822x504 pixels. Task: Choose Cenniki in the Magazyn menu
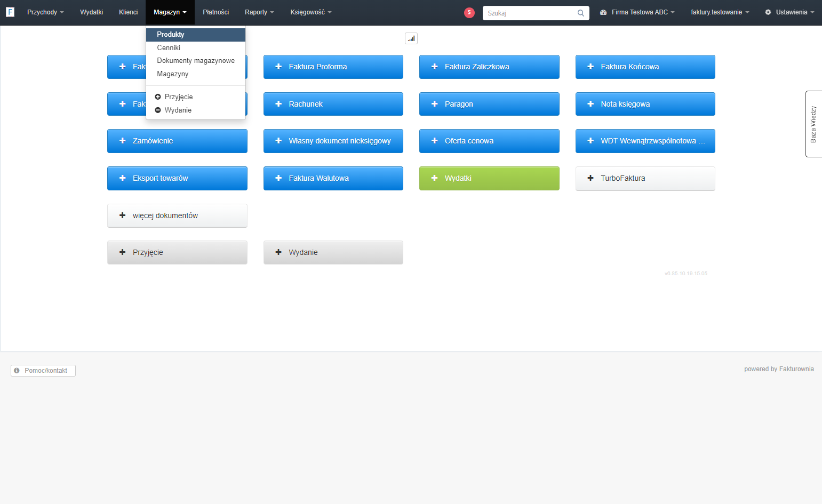pos(196,48)
